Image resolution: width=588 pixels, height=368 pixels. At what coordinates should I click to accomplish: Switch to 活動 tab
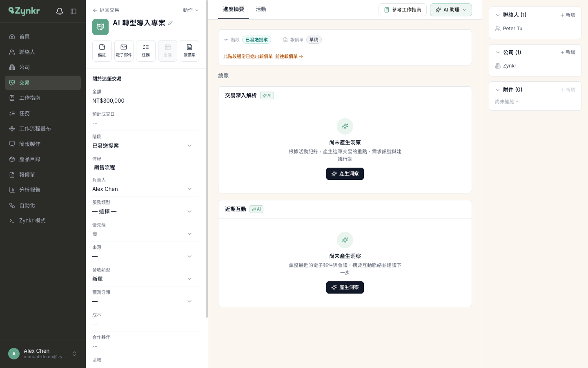[x=261, y=9]
